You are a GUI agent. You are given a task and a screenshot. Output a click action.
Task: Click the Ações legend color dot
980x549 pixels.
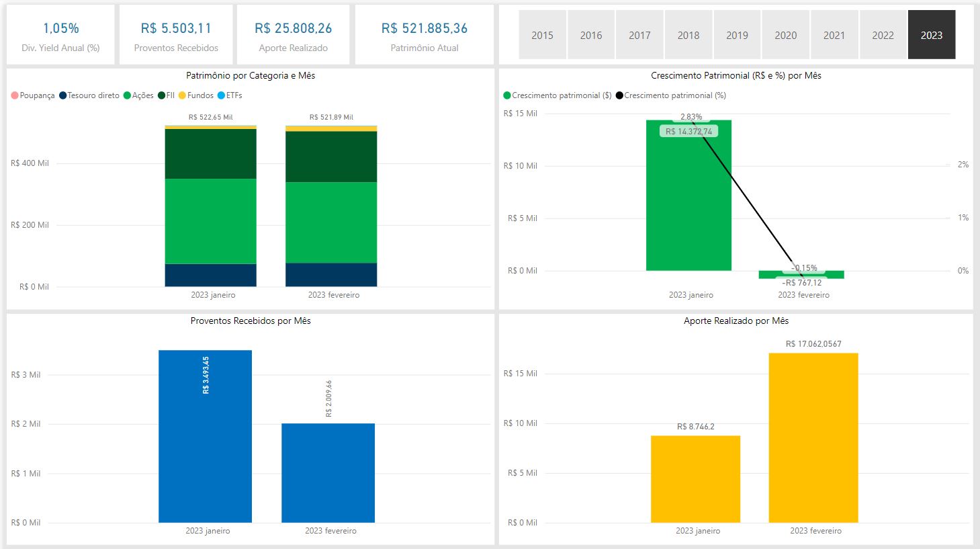127,95
